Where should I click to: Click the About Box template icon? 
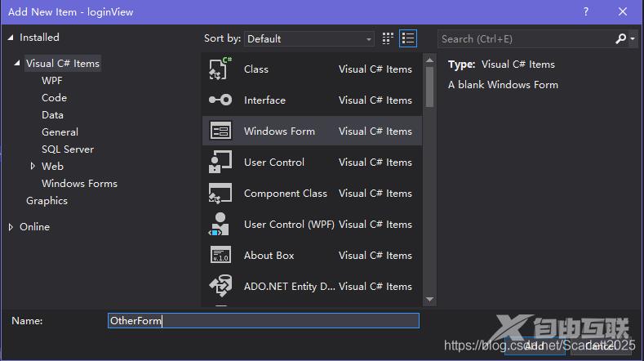pos(220,256)
